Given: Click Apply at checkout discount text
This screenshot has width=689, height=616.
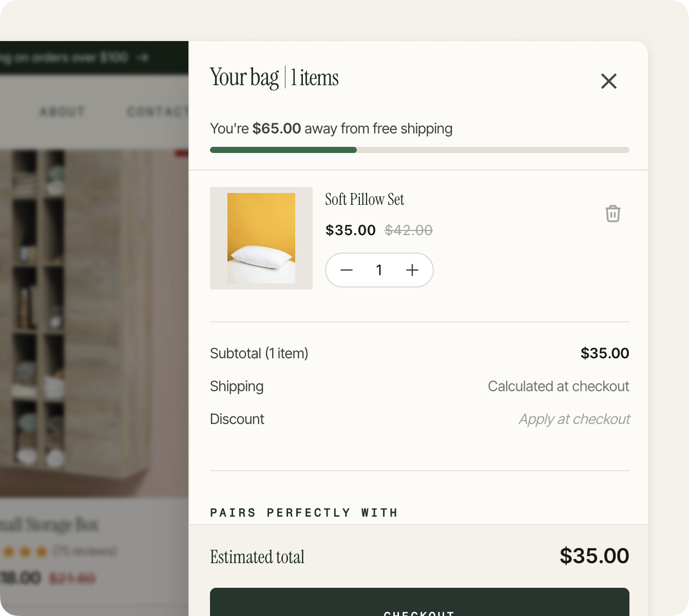Looking at the screenshot, I should coord(574,419).
